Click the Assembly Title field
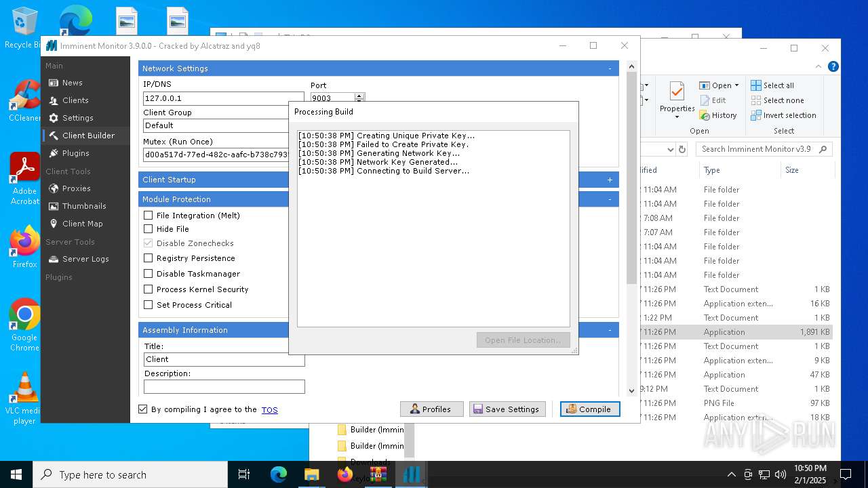Image resolution: width=868 pixels, height=488 pixels. tap(224, 359)
